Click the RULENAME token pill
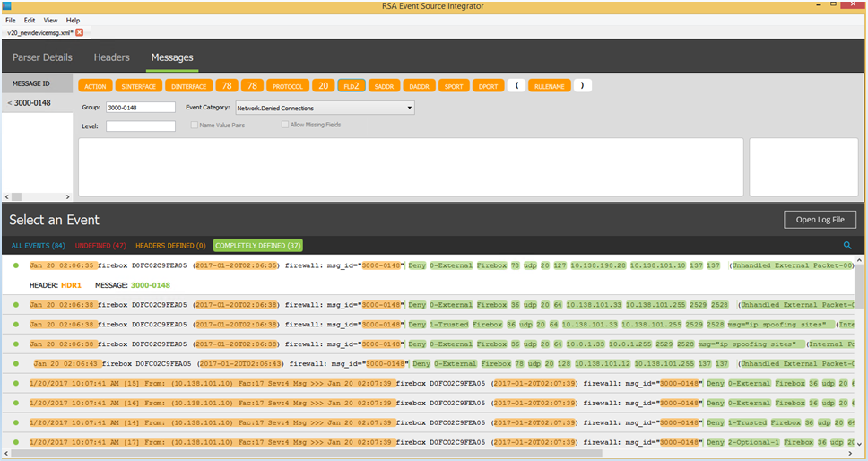This screenshot has width=868, height=461. coord(549,86)
